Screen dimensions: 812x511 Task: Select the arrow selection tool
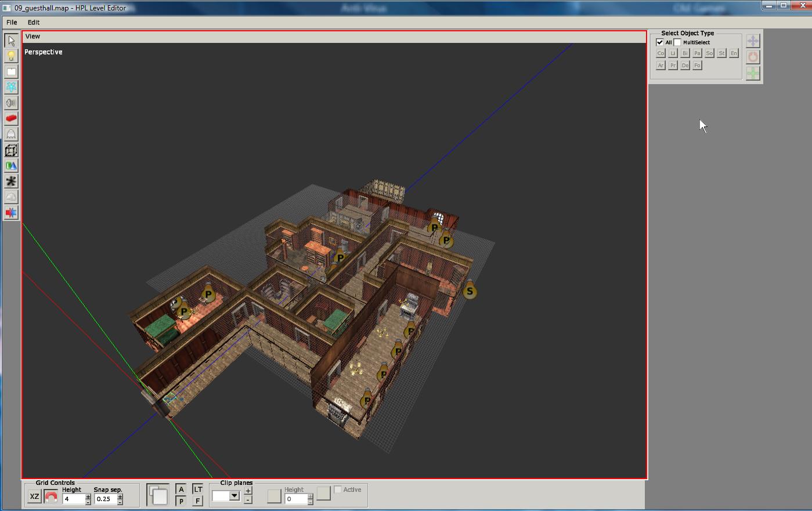click(11, 41)
